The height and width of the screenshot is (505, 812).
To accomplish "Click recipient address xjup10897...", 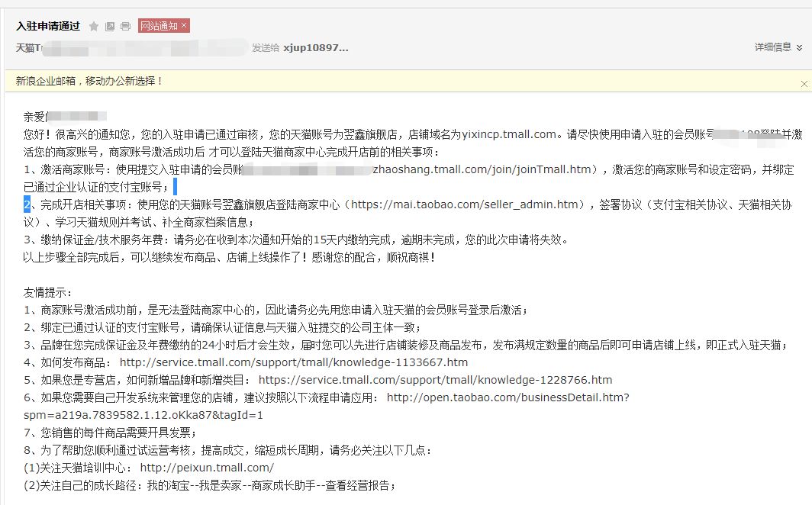I will [316, 47].
